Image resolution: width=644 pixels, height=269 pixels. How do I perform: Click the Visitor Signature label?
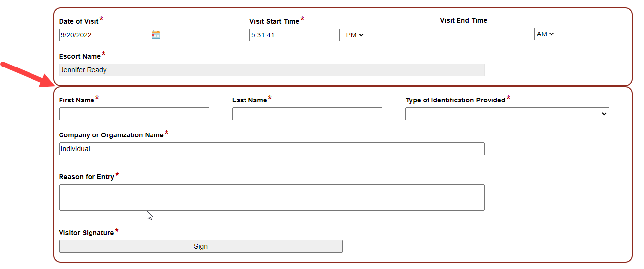(86, 233)
